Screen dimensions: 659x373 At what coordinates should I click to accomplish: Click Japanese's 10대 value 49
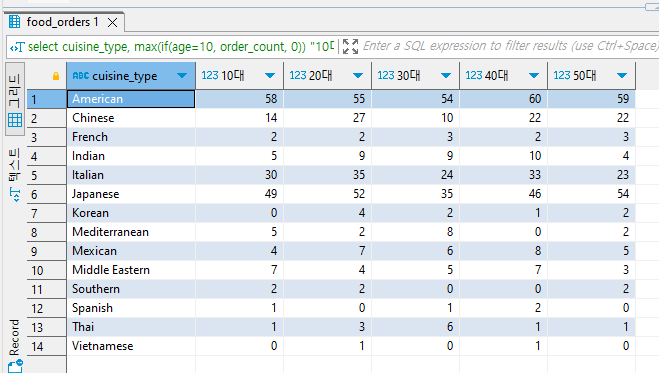click(240, 194)
